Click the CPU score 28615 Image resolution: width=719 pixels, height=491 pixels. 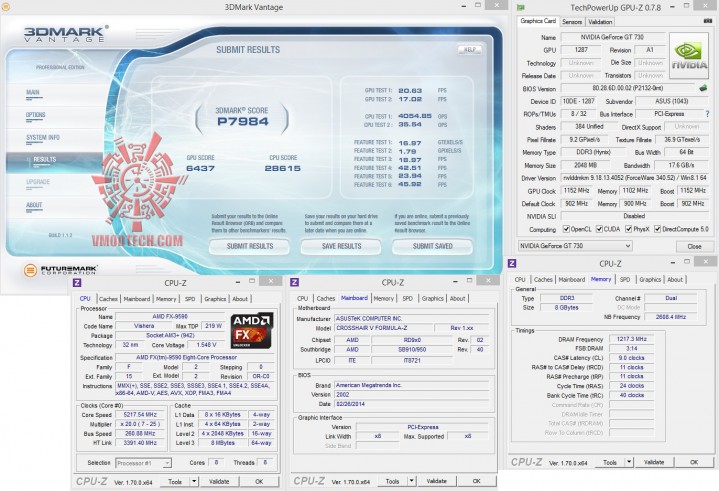[282, 168]
